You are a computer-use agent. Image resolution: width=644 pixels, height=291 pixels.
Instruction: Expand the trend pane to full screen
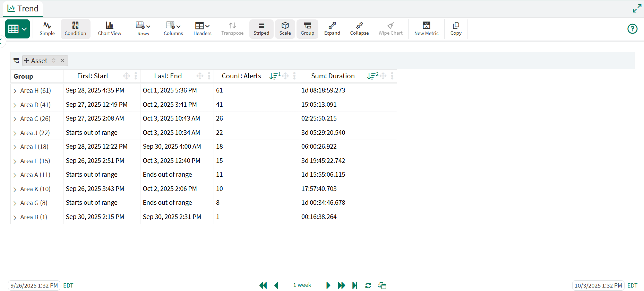point(637,9)
